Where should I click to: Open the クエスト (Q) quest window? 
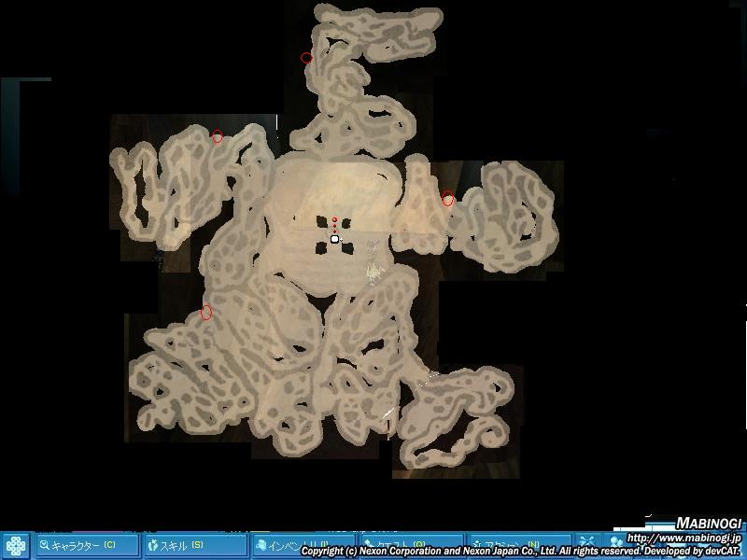coord(411,545)
